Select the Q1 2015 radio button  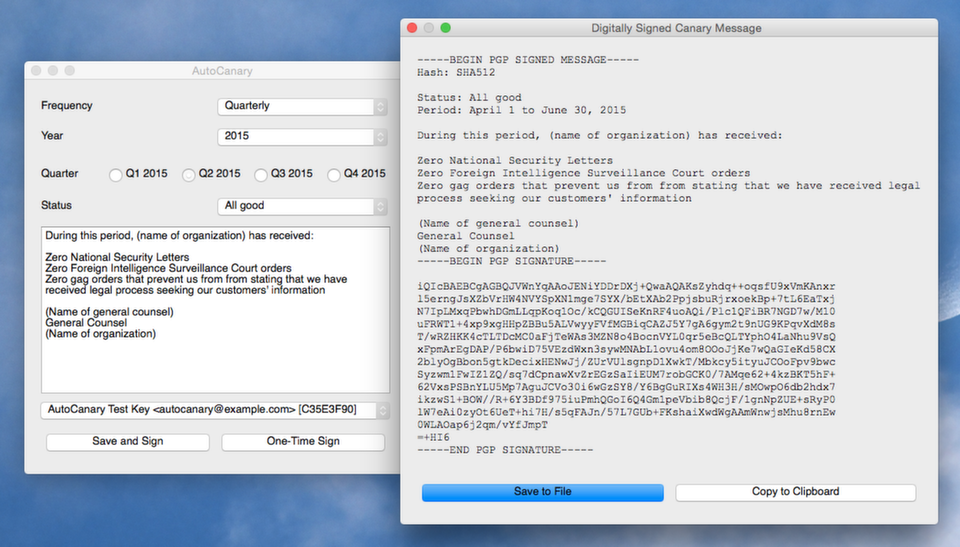tap(116, 175)
